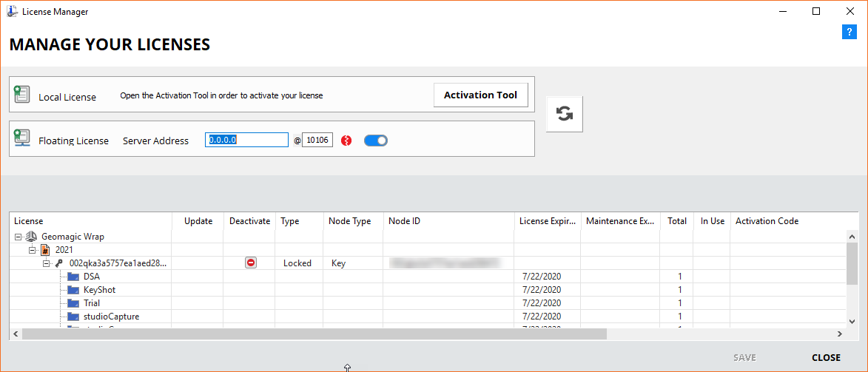Click the Geomagic Wrap product icon
868x372 pixels.
click(x=32, y=237)
